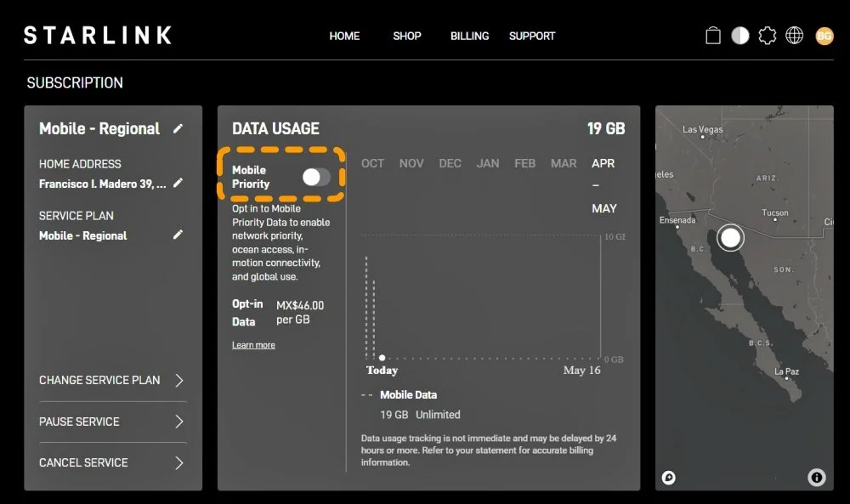Viewport: 850px width, 504px height.
Task: Click the Francisco I. Madero 39 address
Action: [103, 184]
